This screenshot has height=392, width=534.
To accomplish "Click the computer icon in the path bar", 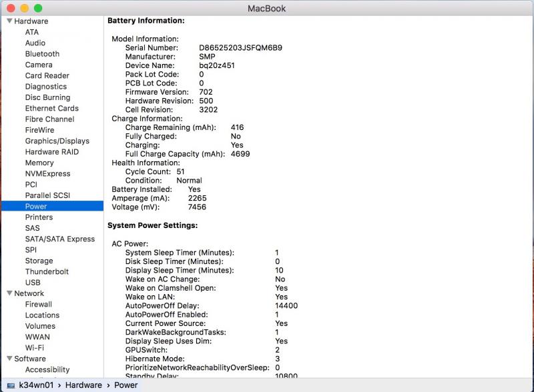I will coord(11,385).
